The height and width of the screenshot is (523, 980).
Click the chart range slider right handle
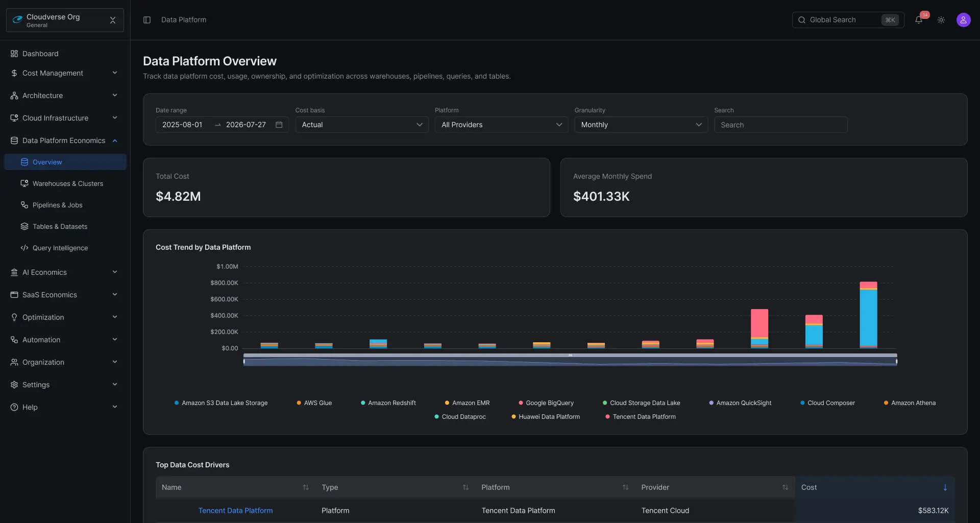(896, 362)
